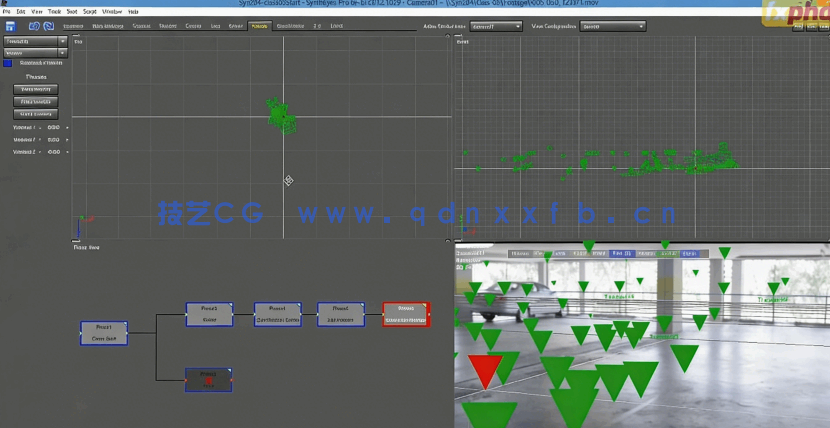
Task: Click the Redo arrow icon in toolbar
Action: pos(48,25)
